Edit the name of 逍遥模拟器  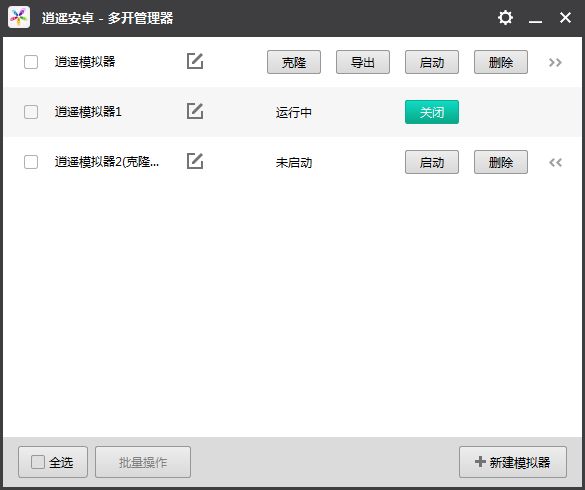click(195, 61)
